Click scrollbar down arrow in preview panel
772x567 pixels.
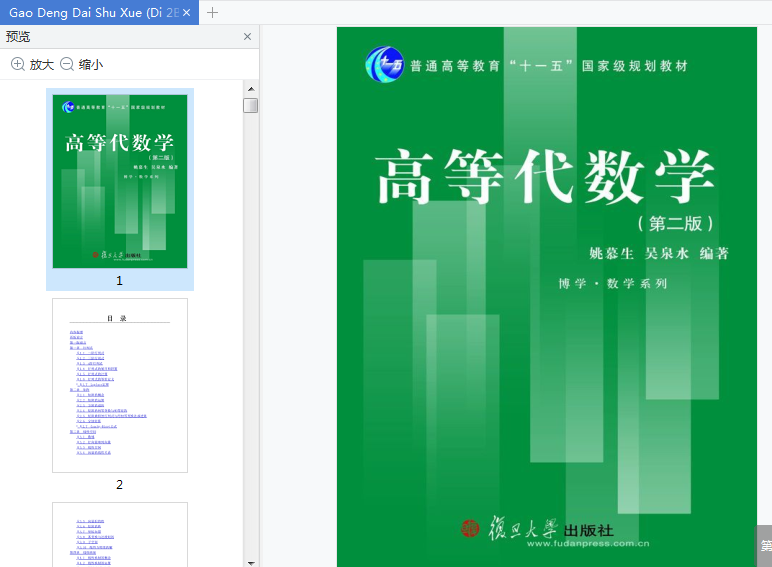[x=251, y=563]
